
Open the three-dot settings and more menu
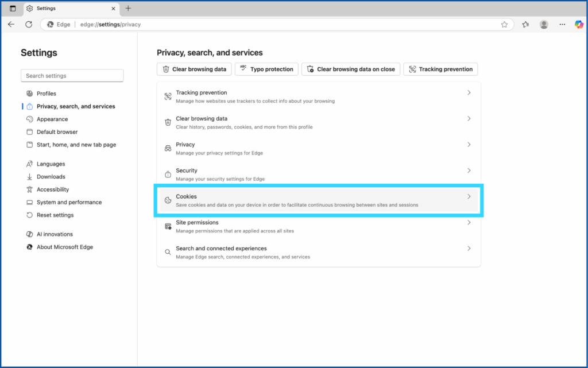[562, 25]
